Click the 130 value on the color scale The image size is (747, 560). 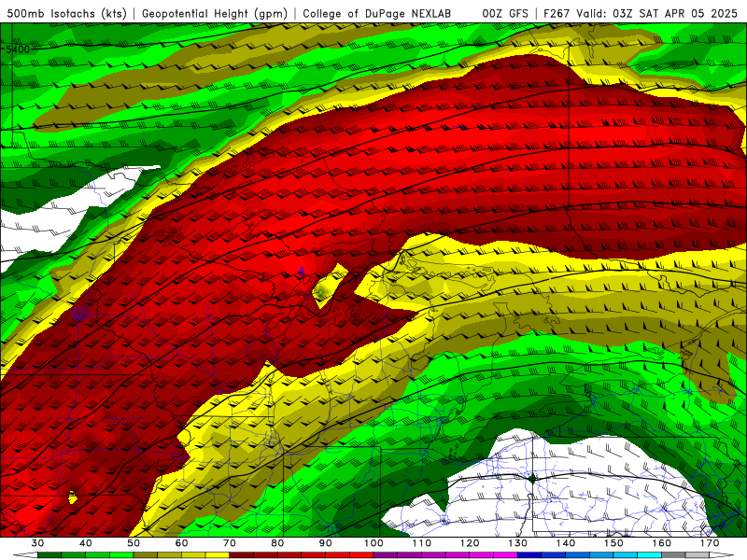point(517,543)
